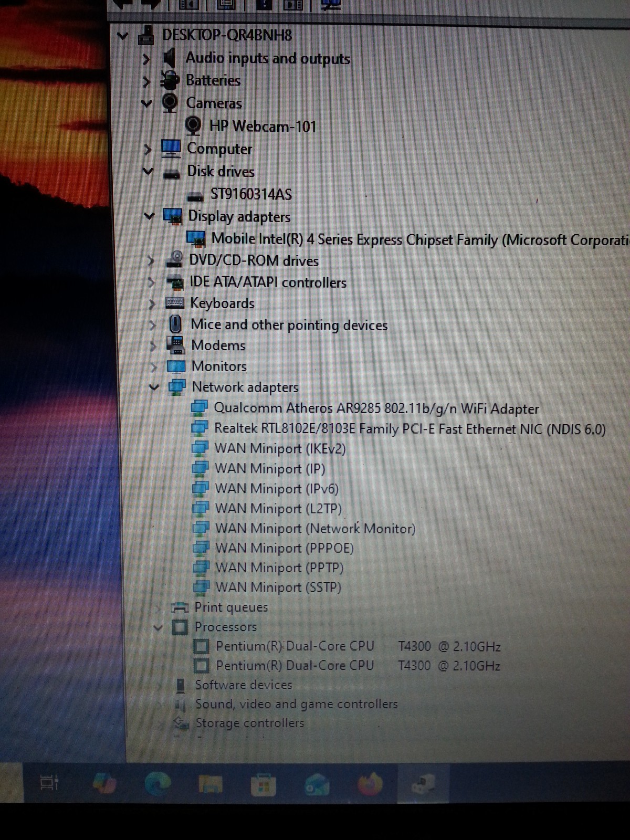630x840 pixels.
Task: Launch Microsoft Edge from the taskbar
Action: [x=157, y=784]
